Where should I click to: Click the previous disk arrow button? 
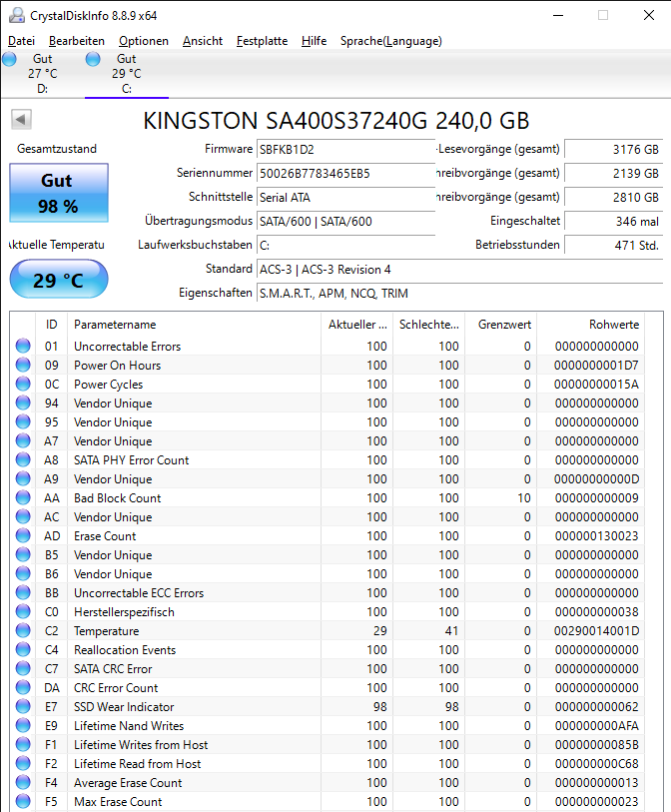(x=21, y=120)
